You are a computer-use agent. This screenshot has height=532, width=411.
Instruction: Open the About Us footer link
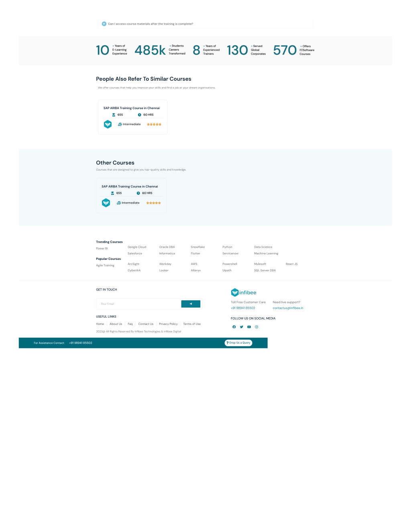(x=116, y=324)
